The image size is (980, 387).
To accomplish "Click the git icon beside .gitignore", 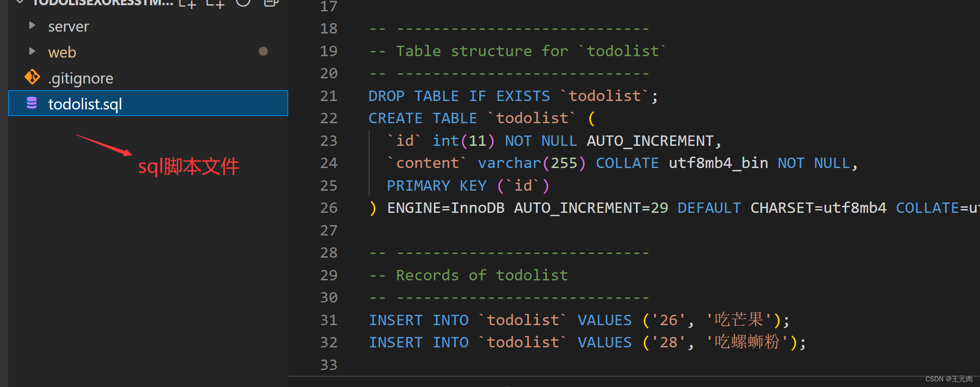I will (x=32, y=77).
